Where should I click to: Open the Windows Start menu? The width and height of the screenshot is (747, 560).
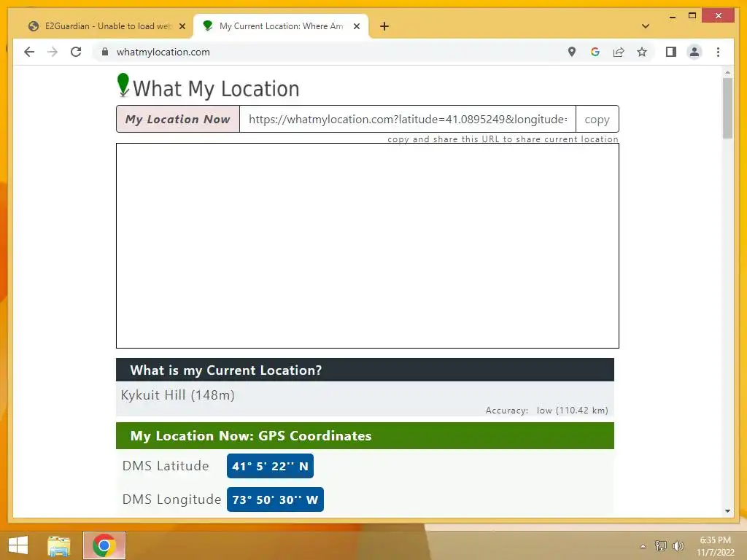tap(18, 545)
